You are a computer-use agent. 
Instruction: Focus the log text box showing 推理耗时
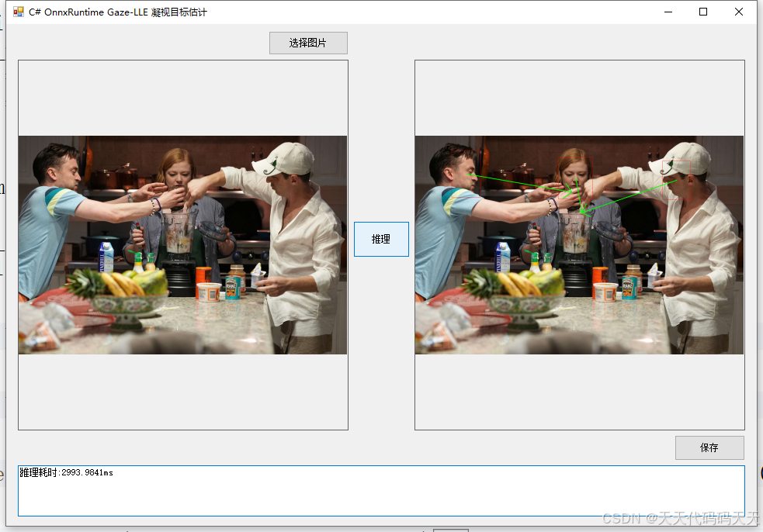pyautogui.click(x=381, y=491)
